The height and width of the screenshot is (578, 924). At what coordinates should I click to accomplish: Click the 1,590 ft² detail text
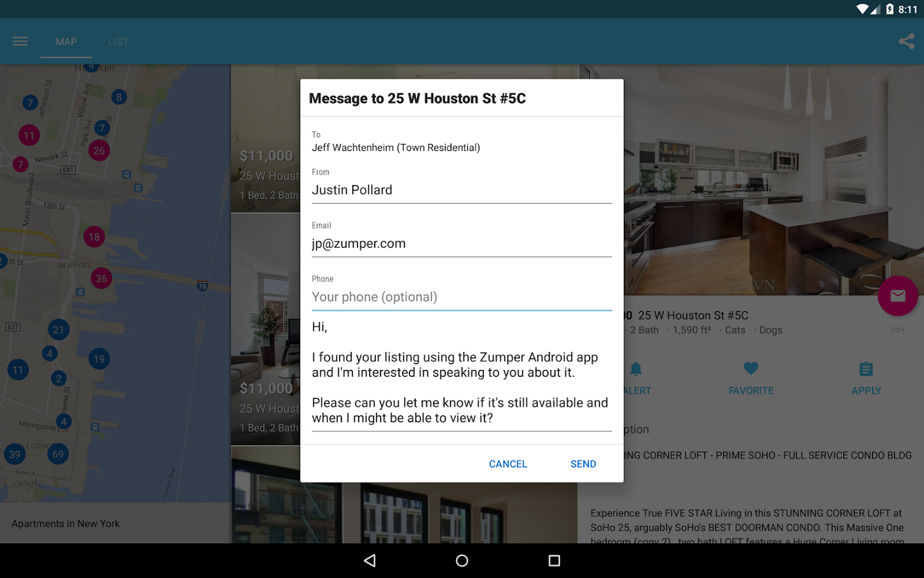(692, 330)
